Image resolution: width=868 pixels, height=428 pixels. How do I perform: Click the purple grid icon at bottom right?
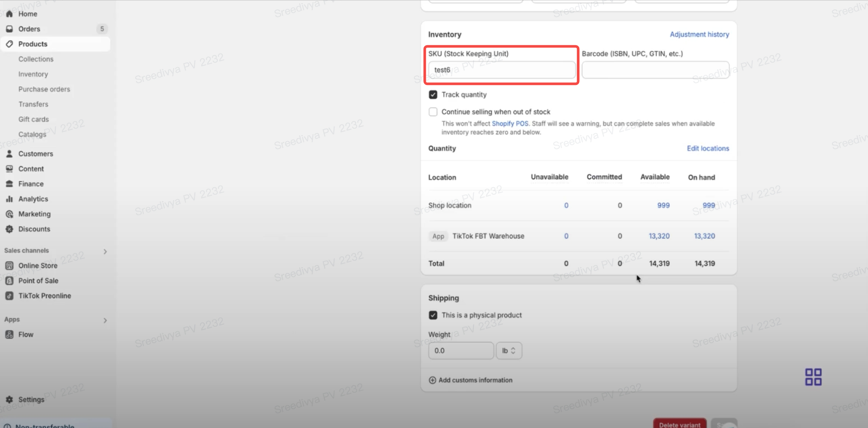813,377
